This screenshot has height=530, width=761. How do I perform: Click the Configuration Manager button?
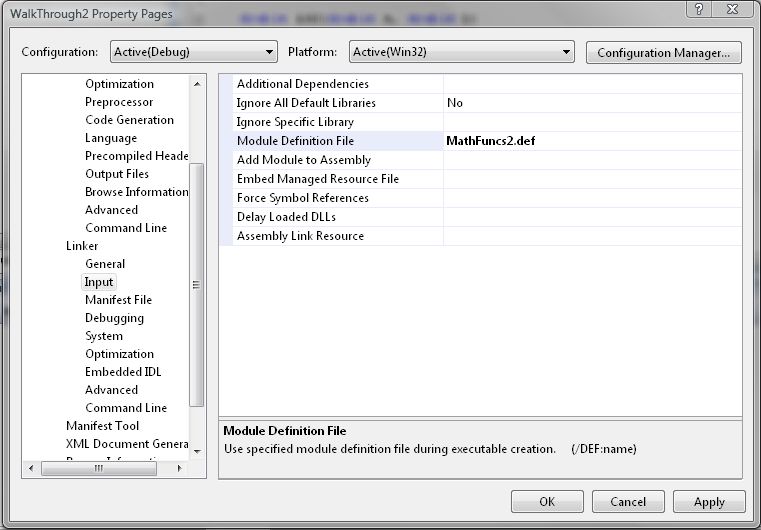(x=664, y=52)
